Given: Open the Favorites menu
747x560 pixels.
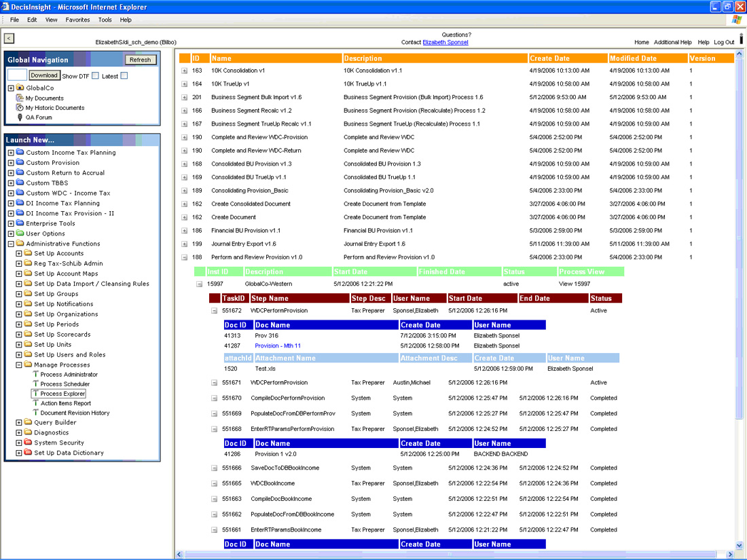Looking at the screenshot, I should [x=77, y=20].
